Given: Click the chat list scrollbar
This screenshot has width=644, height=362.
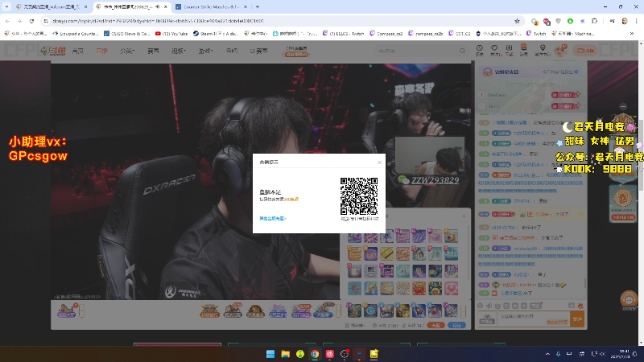Looking at the screenshot, I should [585, 283].
